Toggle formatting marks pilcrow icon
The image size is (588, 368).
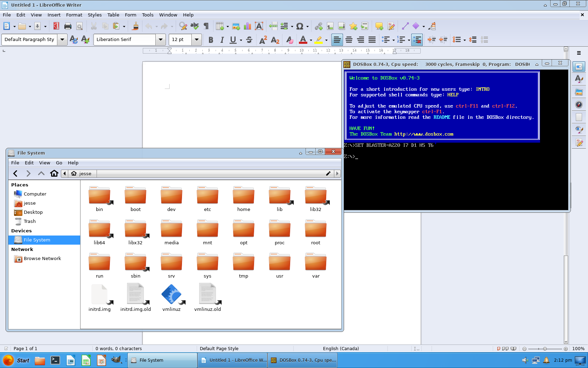pos(206,26)
